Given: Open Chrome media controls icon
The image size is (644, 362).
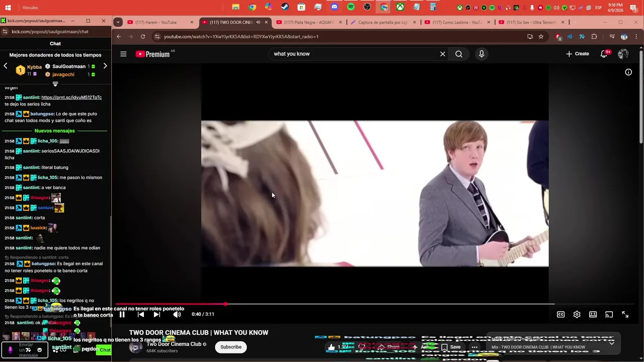Looking at the screenshot, I should point(612,36).
